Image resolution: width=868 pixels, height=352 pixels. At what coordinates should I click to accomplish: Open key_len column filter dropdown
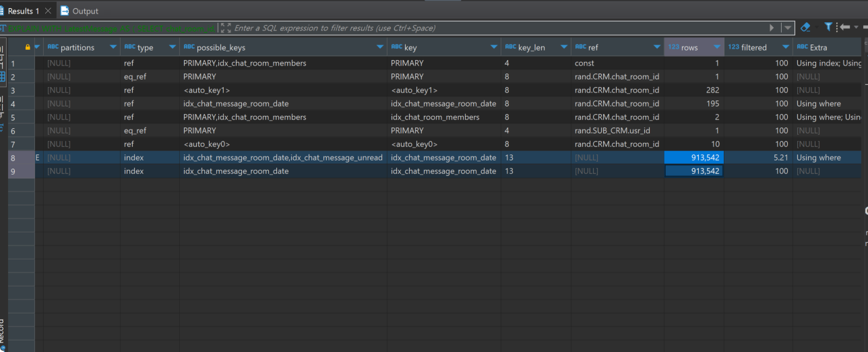[x=564, y=47]
